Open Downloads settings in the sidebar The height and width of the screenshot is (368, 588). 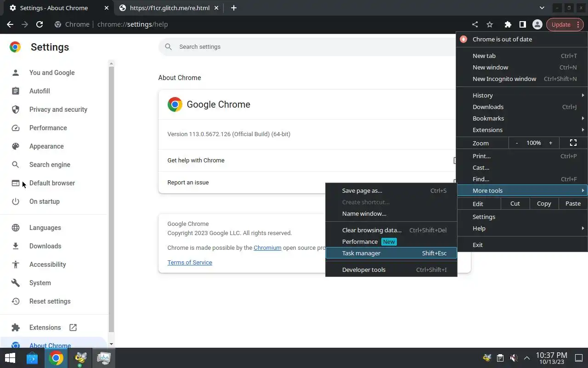coord(45,246)
